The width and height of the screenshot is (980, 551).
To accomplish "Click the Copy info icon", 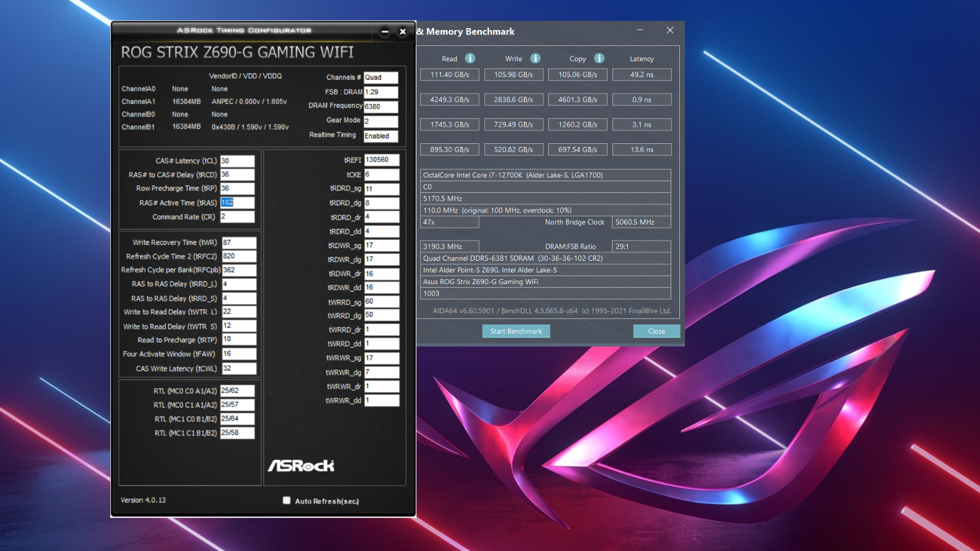I will tap(599, 58).
